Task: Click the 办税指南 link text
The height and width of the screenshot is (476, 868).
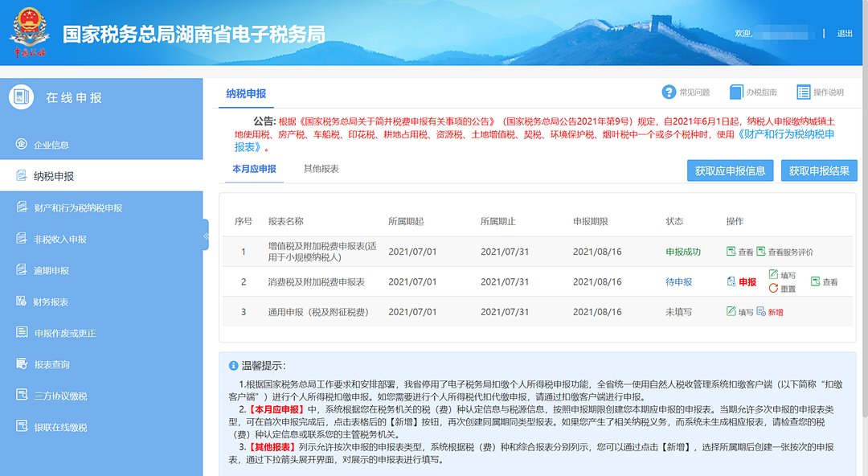Action: (x=762, y=92)
